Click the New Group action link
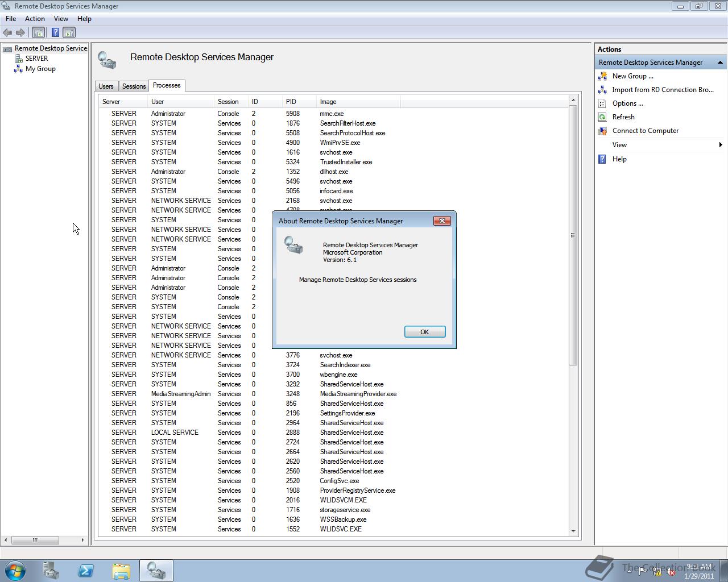 click(x=632, y=76)
